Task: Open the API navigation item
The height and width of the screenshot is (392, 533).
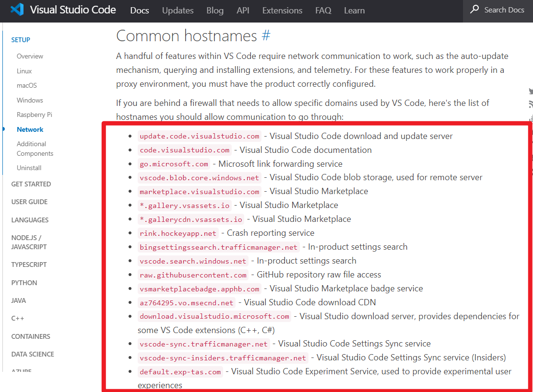Action: (243, 11)
